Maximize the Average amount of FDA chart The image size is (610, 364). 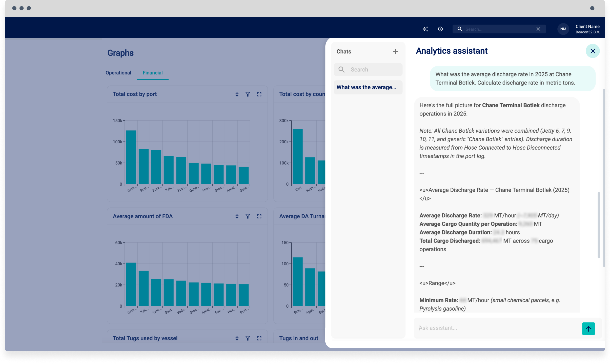[x=259, y=216]
